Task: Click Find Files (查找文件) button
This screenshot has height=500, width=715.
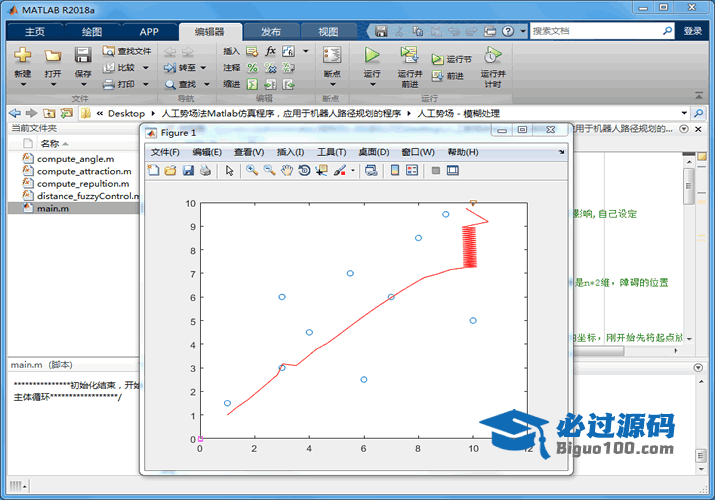Action: coord(127,51)
